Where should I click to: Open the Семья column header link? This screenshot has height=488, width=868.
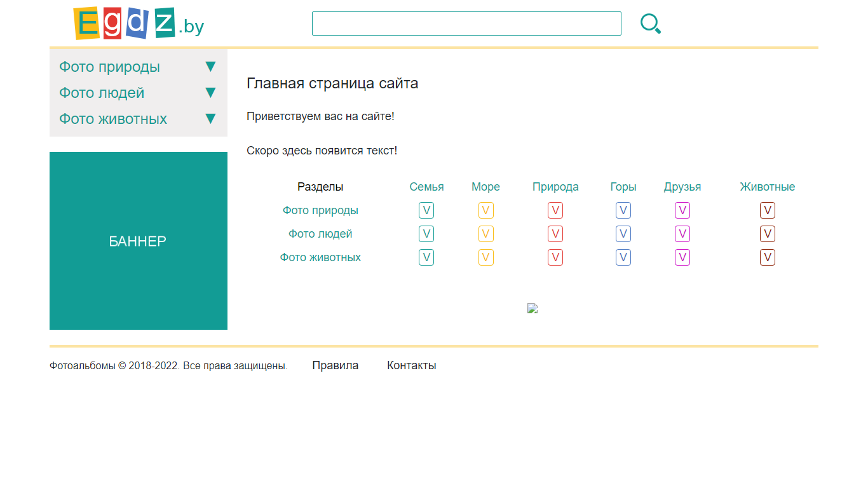tap(426, 187)
